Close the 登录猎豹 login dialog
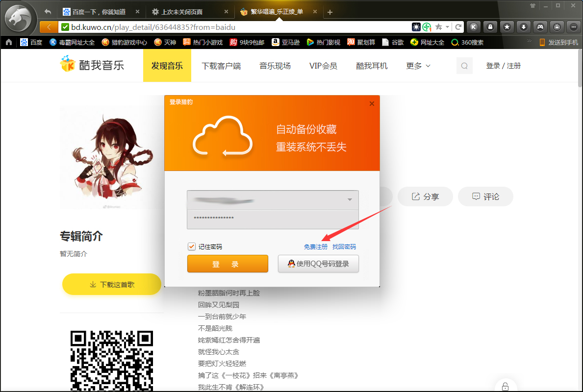 click(372, 104)
